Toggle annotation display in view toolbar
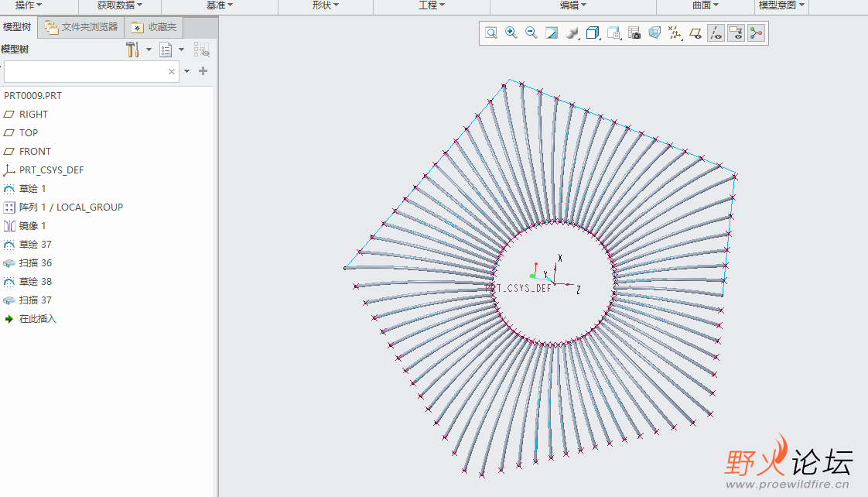The height and width of the screenshot is (497, 868). (x=736, y=33)
